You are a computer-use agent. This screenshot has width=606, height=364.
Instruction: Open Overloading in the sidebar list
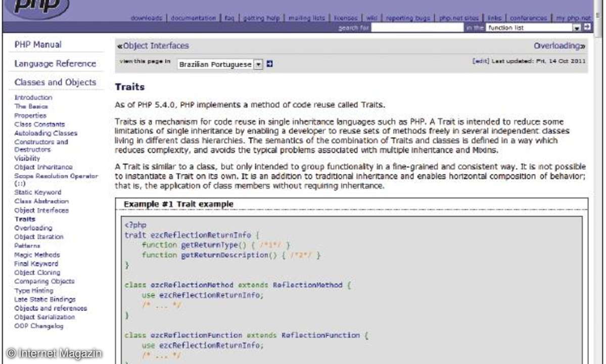pos(33,228)
